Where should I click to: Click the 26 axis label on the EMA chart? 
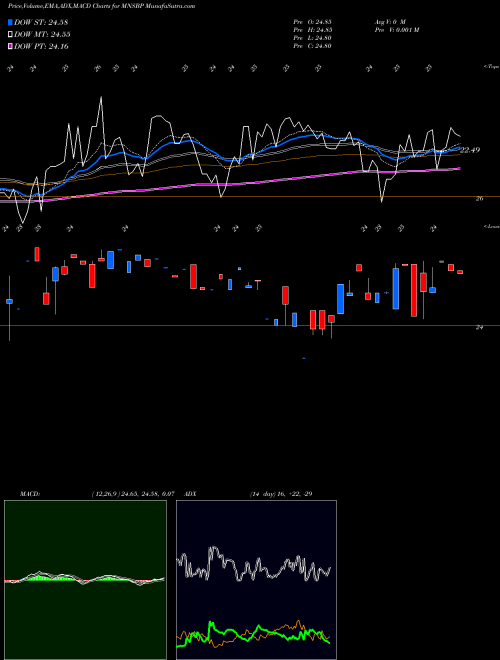pos(479,198)
